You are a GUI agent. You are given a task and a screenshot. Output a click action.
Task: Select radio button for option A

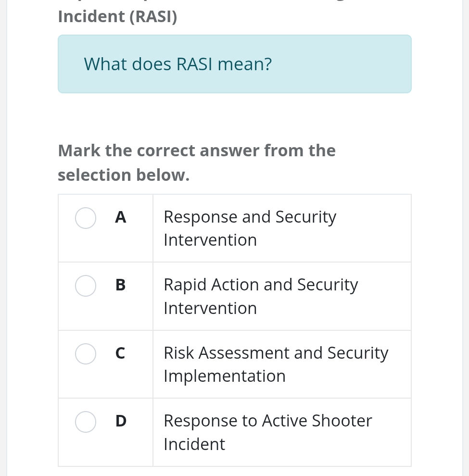tap(86, 218)
